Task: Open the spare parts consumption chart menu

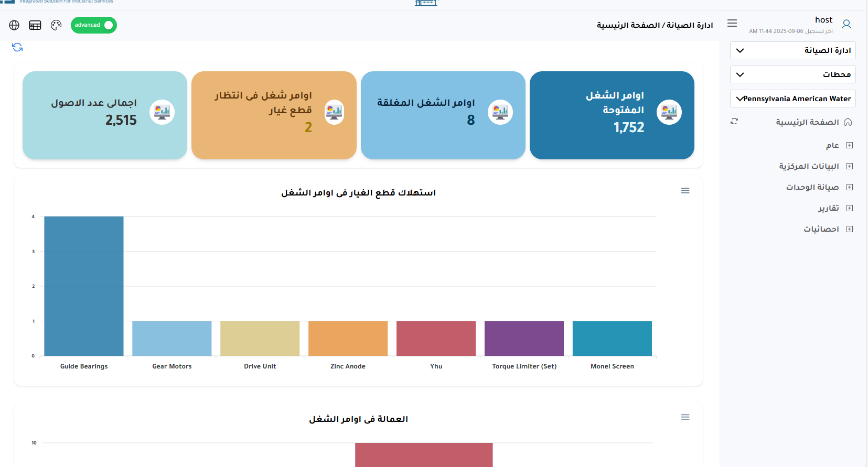Action: 685,191
